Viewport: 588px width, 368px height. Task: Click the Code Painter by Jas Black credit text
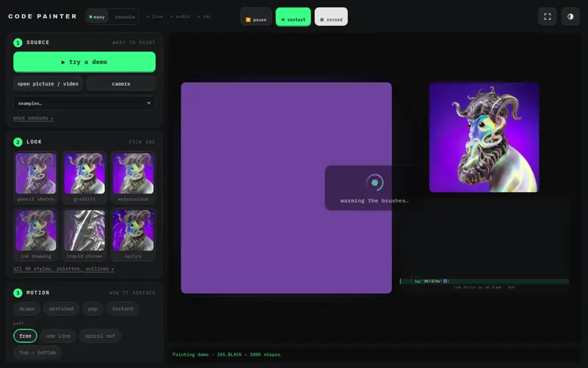coord(484,287)
